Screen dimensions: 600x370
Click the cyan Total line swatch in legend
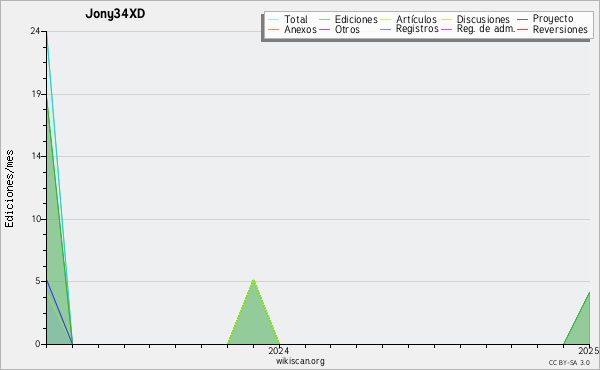pyautogui.click(x=274, y=20)
